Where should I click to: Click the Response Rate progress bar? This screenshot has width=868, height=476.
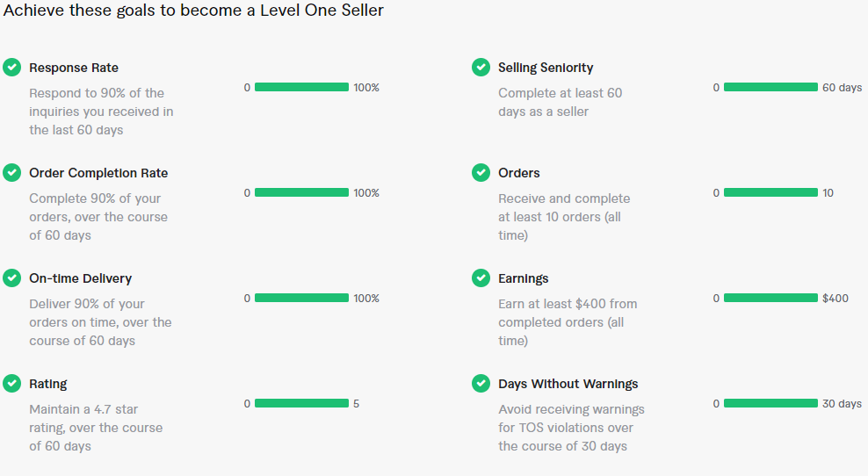(301, 87)
